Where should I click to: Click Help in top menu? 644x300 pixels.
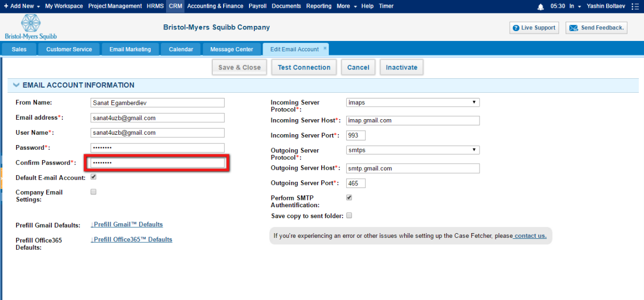367,6
